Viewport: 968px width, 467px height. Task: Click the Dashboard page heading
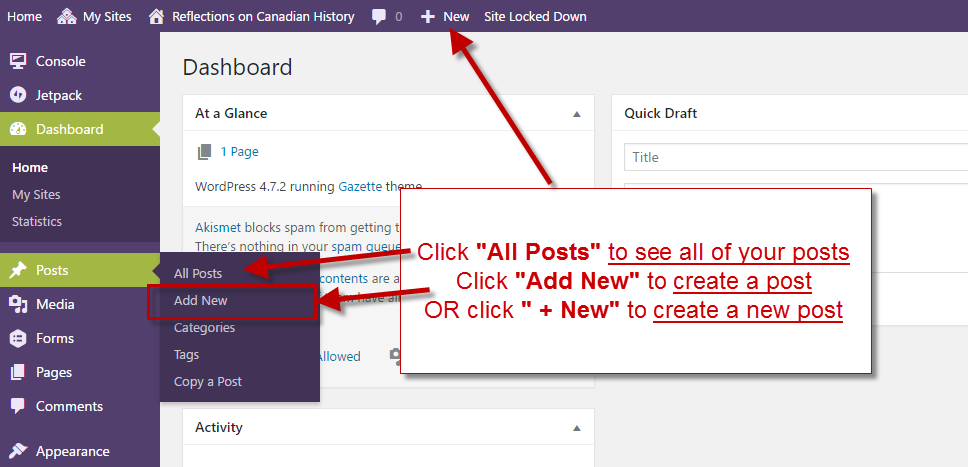click(x=237, y=67)
